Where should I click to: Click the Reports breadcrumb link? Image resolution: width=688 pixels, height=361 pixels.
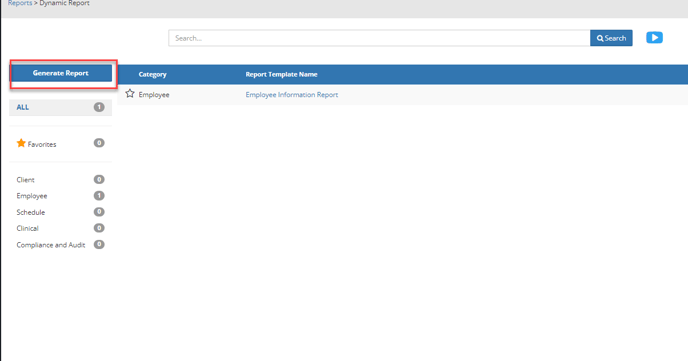(20, 3)
